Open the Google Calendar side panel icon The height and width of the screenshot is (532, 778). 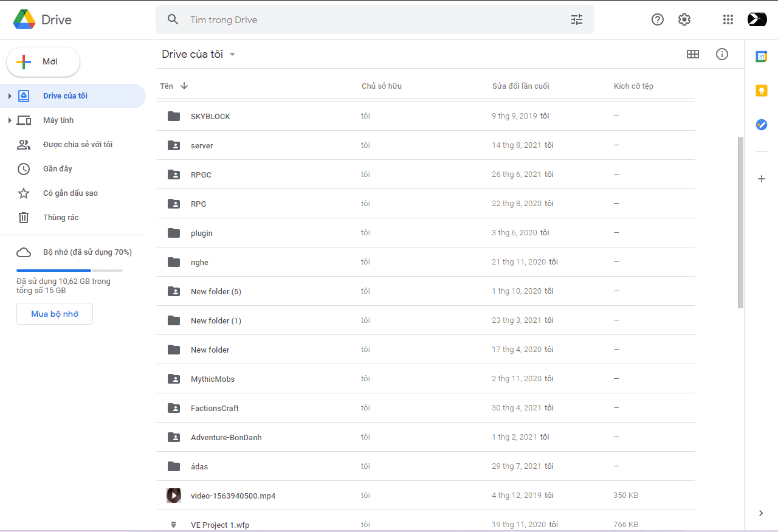761,57
